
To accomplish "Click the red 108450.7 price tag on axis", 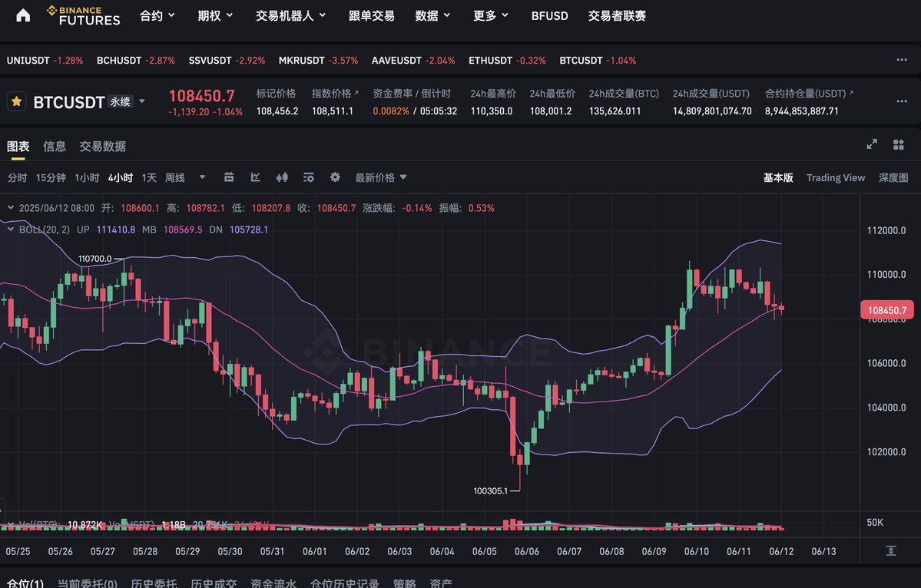I will point(887,310).
